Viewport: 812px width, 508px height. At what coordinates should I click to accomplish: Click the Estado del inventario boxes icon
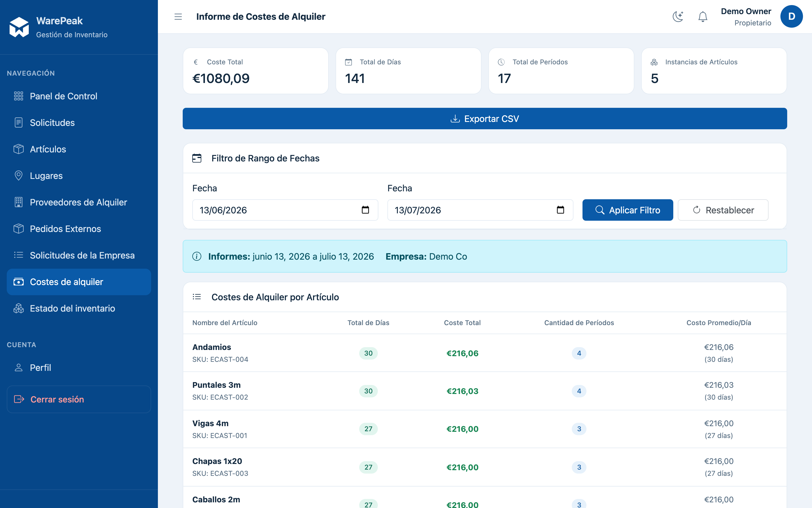pyautogui.click(x=18, y=308)
